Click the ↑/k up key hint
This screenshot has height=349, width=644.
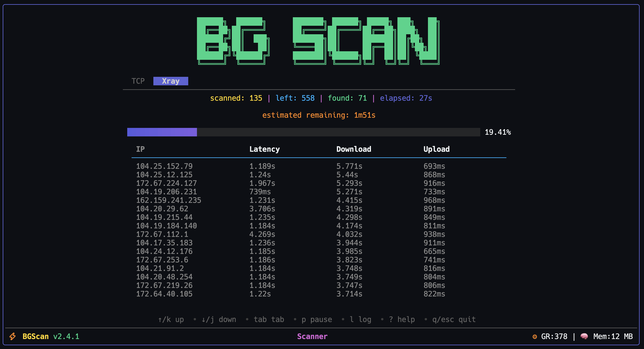171,319
